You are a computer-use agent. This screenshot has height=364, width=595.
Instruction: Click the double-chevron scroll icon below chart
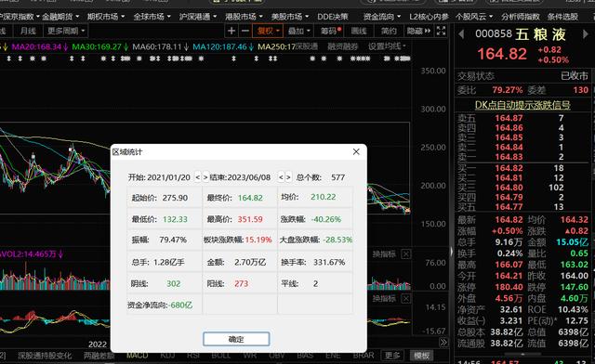443,343
